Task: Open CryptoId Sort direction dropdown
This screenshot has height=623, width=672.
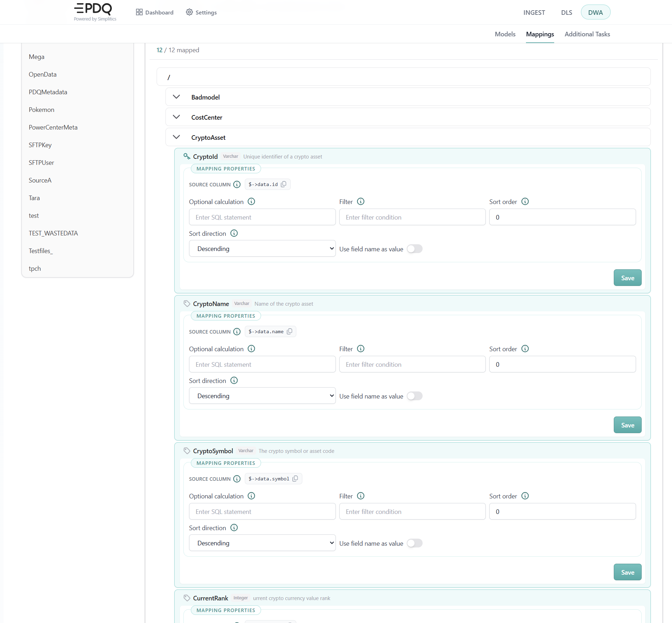Action: click(x=262, y=248)
